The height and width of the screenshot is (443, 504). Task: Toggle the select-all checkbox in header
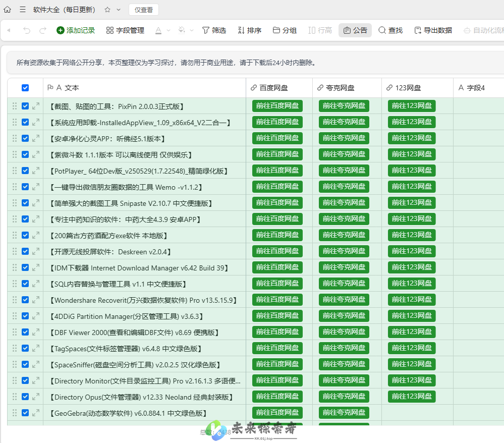click(x=25, y=88)
